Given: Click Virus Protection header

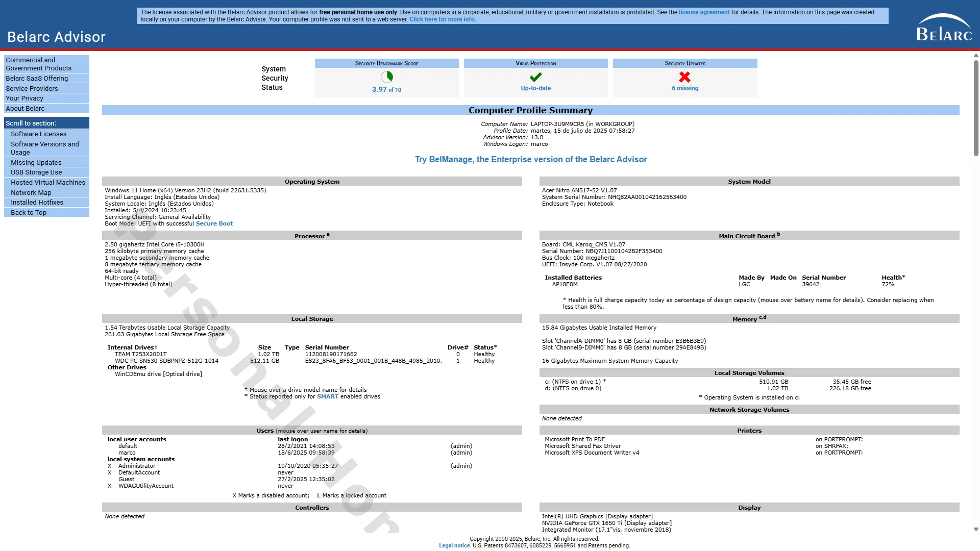Looking at the screenshot, I should [535, 63].
